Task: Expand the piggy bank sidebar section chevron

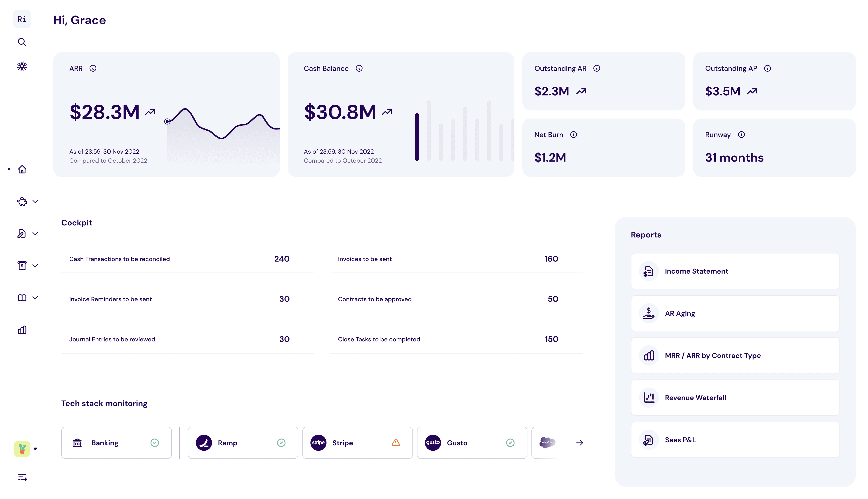Action: coord(35,201)
